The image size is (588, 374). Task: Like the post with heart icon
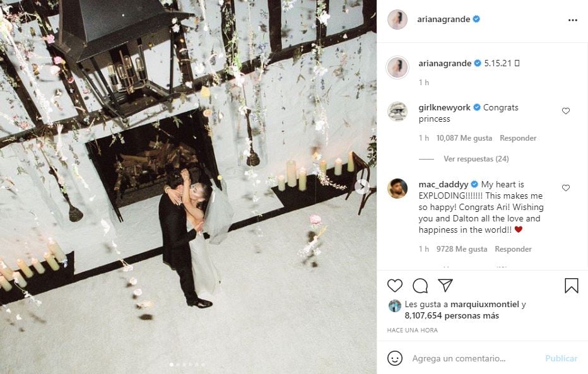coord(395,286)
